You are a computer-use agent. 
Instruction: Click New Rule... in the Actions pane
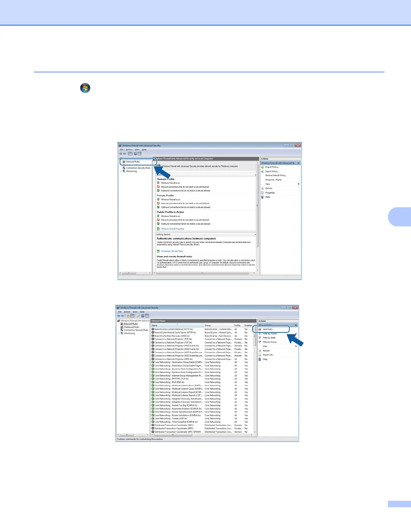[x=268, y=329]
